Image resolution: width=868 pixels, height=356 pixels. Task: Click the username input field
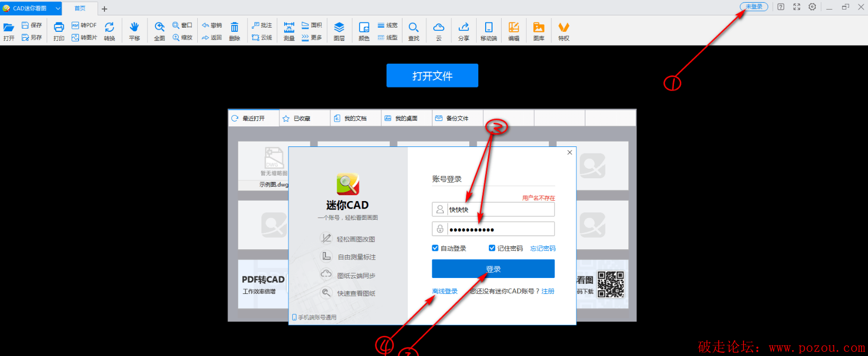pos(493,210)
